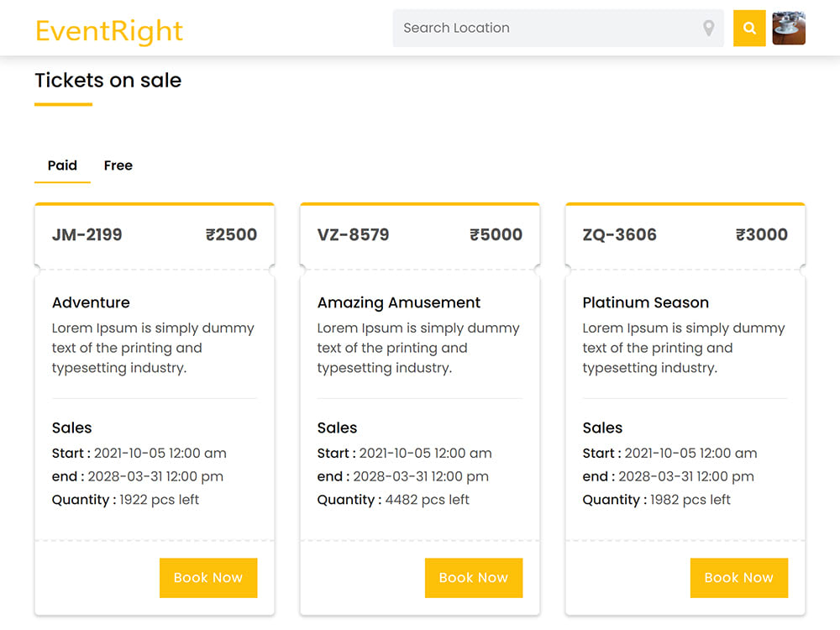This screenshot has height=630, width=840.
Task: Click the Tickets on sale heading
Action: pyautogui.click(x=108, y=81)
